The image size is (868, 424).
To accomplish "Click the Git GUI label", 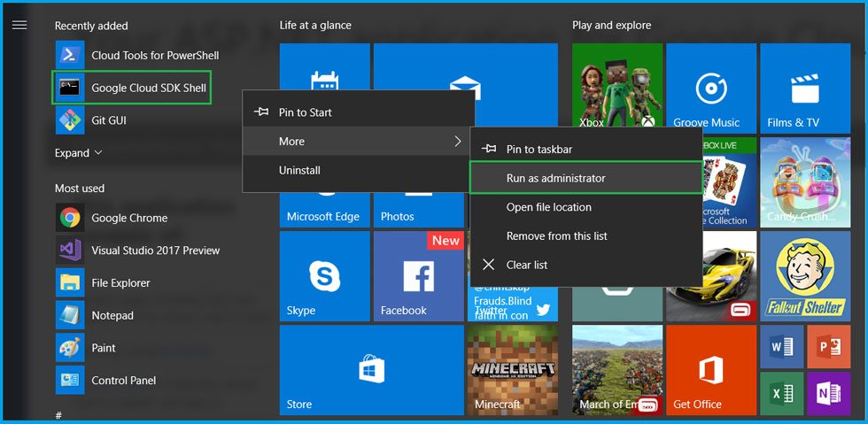I will point(109,120).
